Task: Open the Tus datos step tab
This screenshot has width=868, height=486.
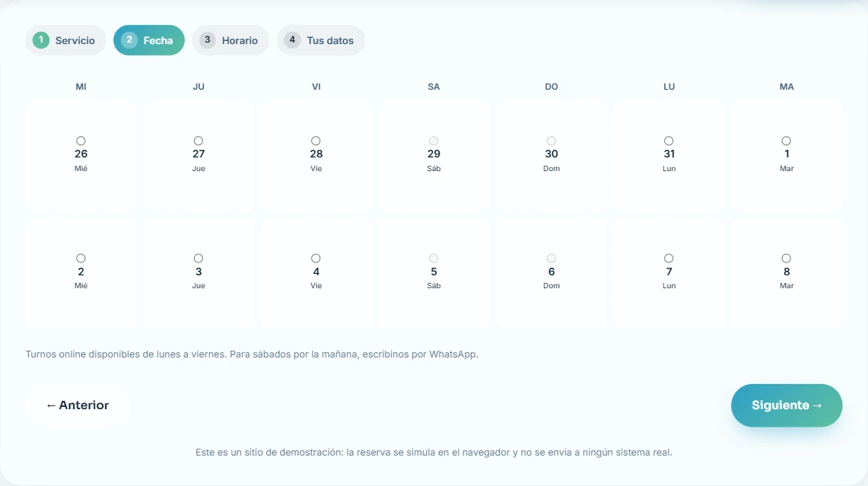Action: point(321,40)
